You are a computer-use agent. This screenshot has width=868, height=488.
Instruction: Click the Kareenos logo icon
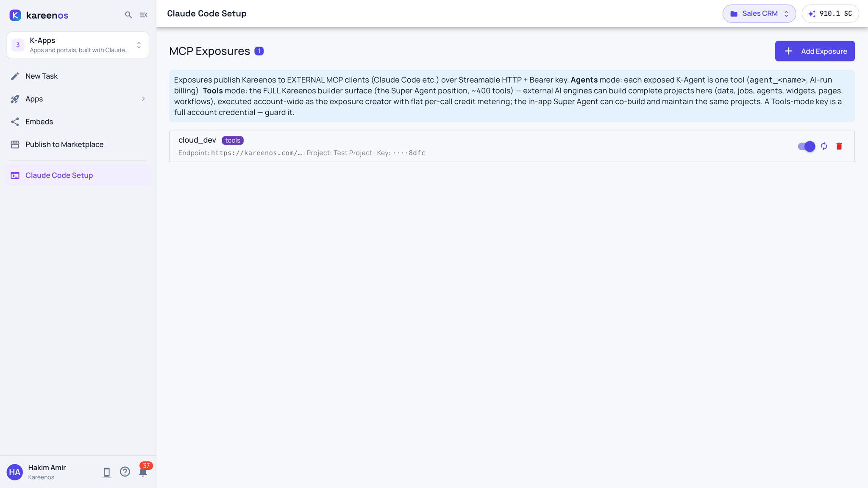(x=15, y=15)
